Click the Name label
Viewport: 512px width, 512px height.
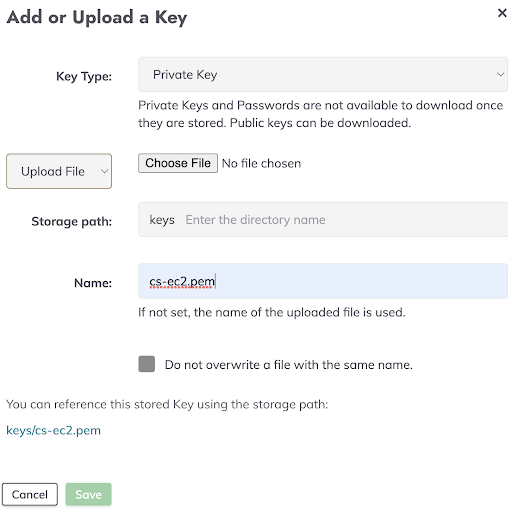(93, 283)
